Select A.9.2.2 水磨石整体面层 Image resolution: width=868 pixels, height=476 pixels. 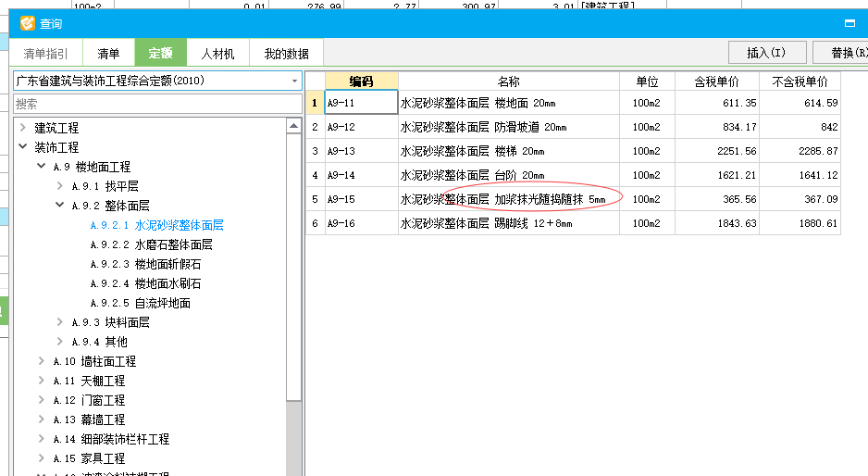point(152,244)
